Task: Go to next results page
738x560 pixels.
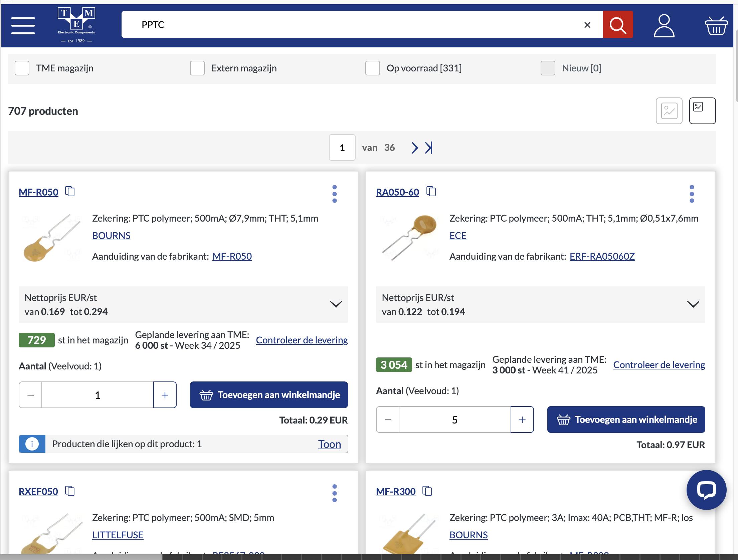Action: [x=414, y=148]
